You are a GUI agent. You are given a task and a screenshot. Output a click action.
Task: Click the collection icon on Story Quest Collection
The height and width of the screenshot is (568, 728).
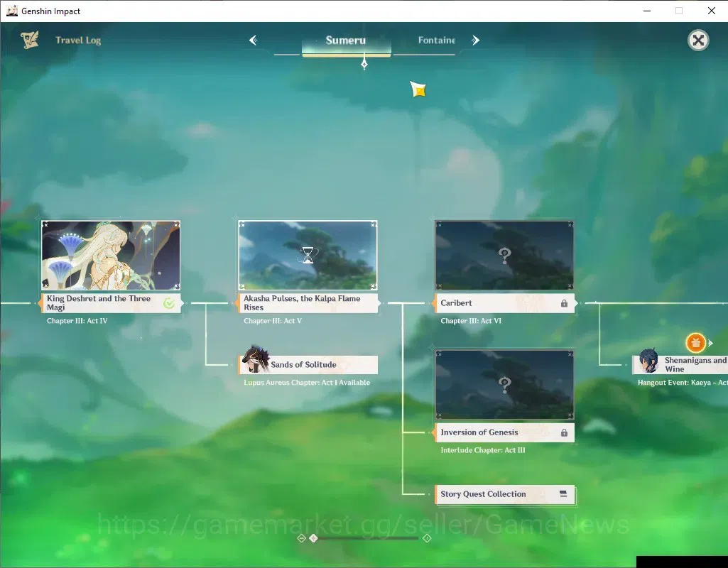563,493
